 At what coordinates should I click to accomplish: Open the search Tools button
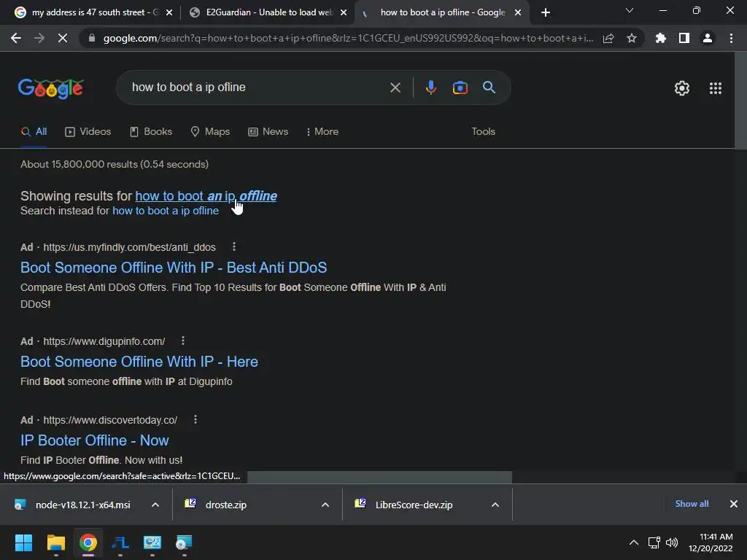(483, 131)
